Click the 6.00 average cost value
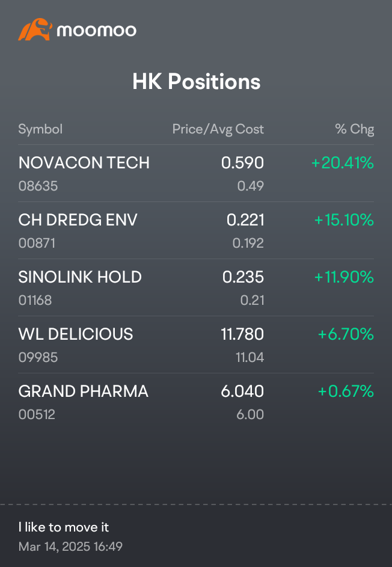 250,414
